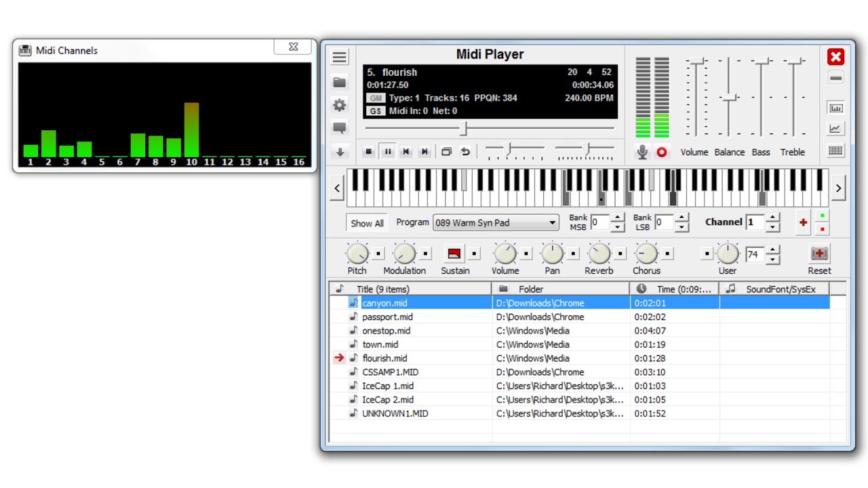The image size is (868, 488).
Task: Open settings via the gear icon
Action: pos(340,105)
